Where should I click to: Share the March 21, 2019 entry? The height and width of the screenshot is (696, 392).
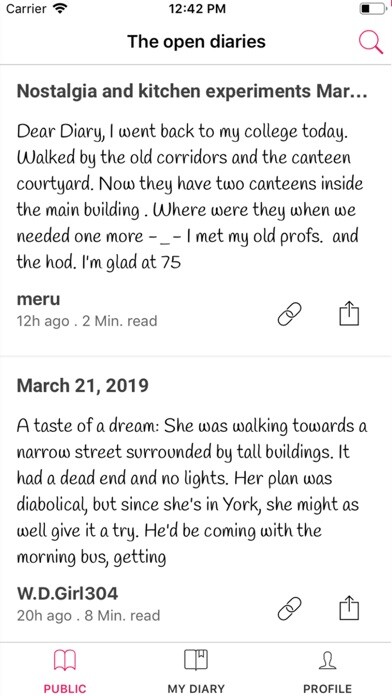click(x=349, y=607)
